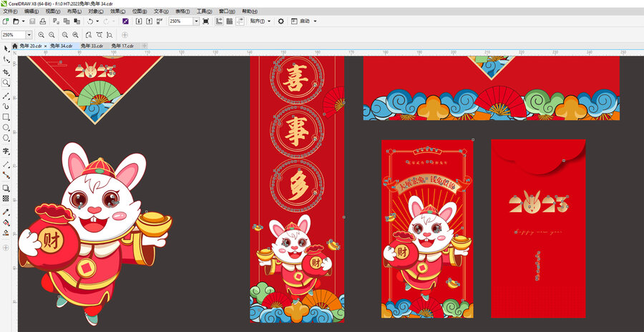Open the toolbox quick customize plus button
644x332 pixels.
[6, 248]
